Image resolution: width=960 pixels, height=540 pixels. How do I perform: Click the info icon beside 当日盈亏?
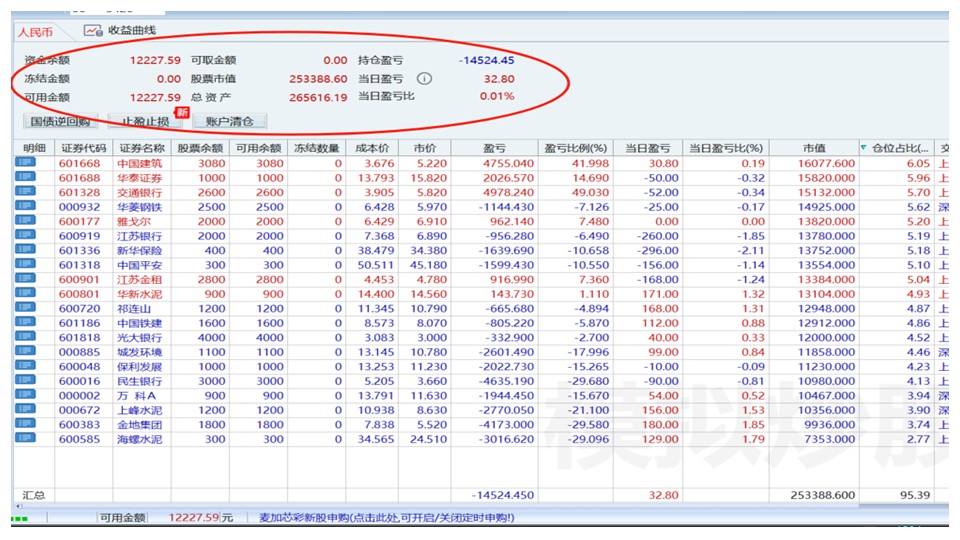coord(424,78)
